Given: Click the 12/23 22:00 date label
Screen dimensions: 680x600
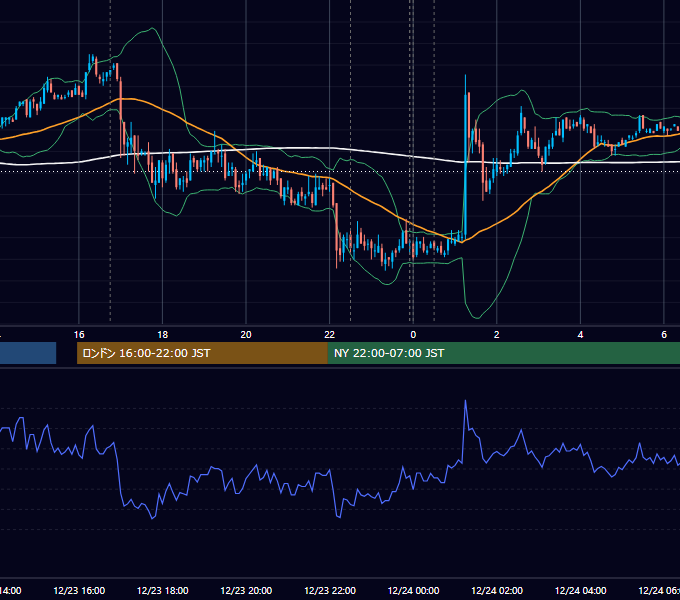Looking at the screenshot, I should [x=330, y=590].
